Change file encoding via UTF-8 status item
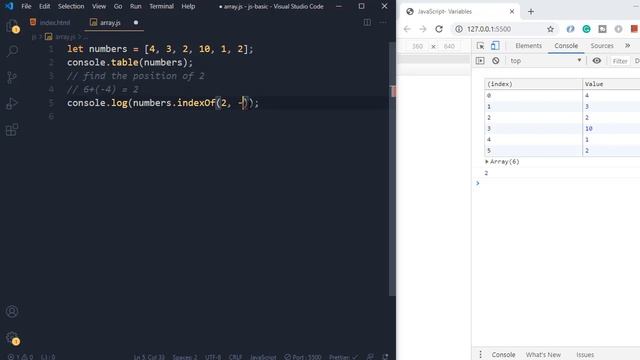Image resolution: width=640 pixels, height=360 pixels. point(213,357)
